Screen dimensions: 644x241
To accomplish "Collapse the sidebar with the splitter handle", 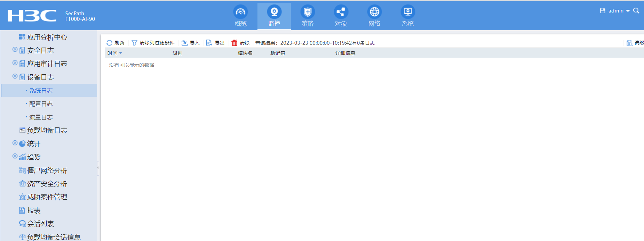I will (x=98, y=168).
